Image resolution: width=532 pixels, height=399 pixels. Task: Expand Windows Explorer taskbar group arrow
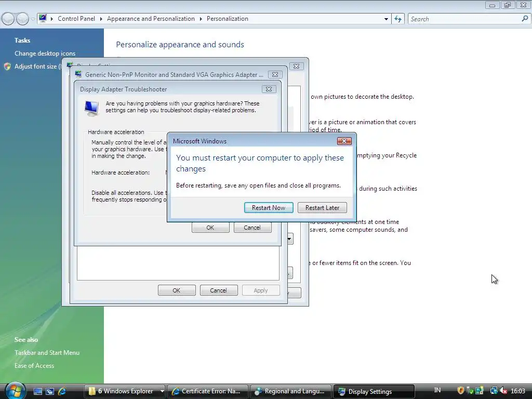[x=162, y=391]
